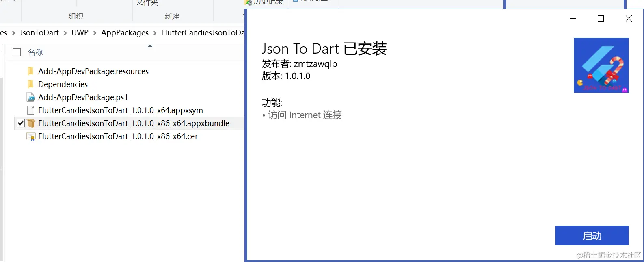This screenshot has height=262, width=644.
Task: Select Add-AppDevPackage.resources file name
Action: 93,71
